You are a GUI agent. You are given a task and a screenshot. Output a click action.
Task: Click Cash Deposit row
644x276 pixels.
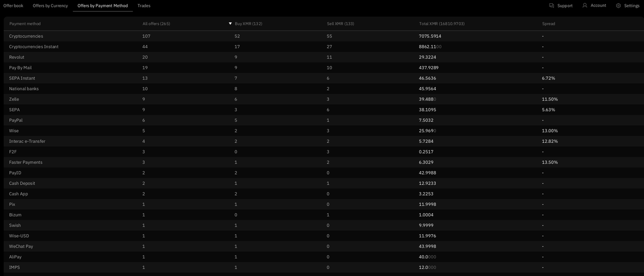tap(324, 183)
